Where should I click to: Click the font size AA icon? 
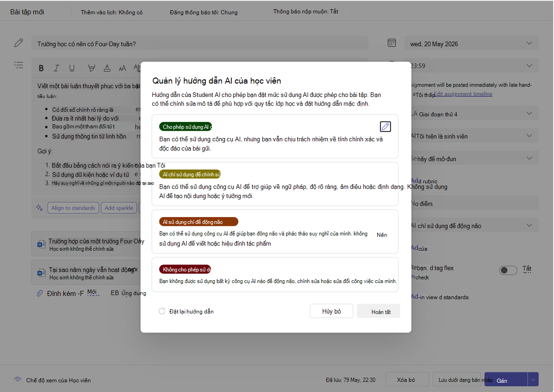[122, 68]
